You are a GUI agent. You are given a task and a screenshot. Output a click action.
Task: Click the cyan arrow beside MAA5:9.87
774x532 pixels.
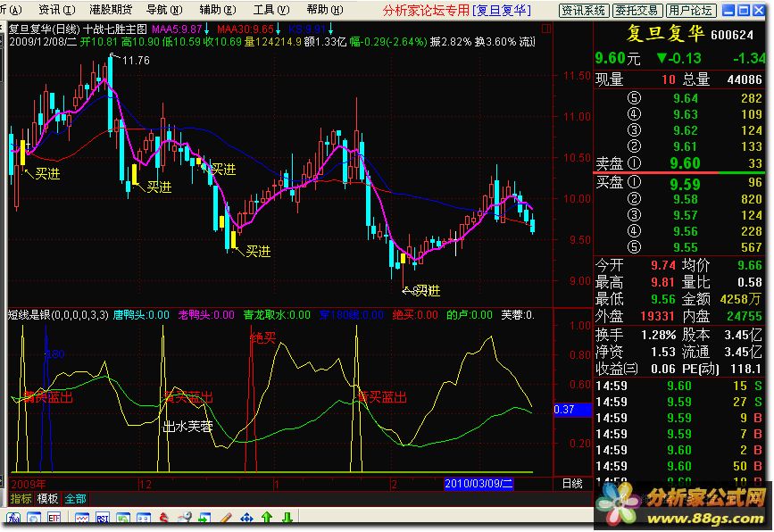coord(206,29)
